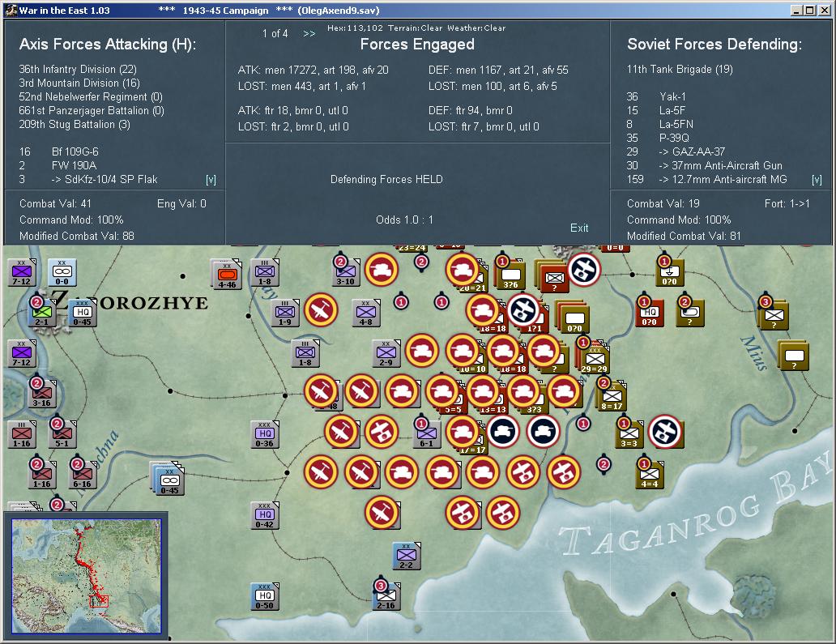Click the Fort: 1->1 value
This screenshot has height=644, width=836.
pos(787,203)
